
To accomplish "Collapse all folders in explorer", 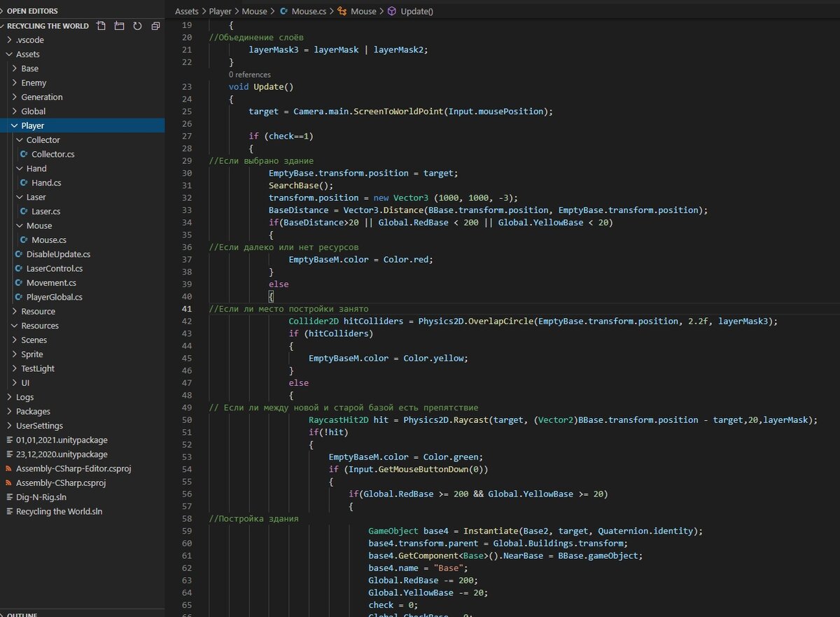I will click(155, 26).
